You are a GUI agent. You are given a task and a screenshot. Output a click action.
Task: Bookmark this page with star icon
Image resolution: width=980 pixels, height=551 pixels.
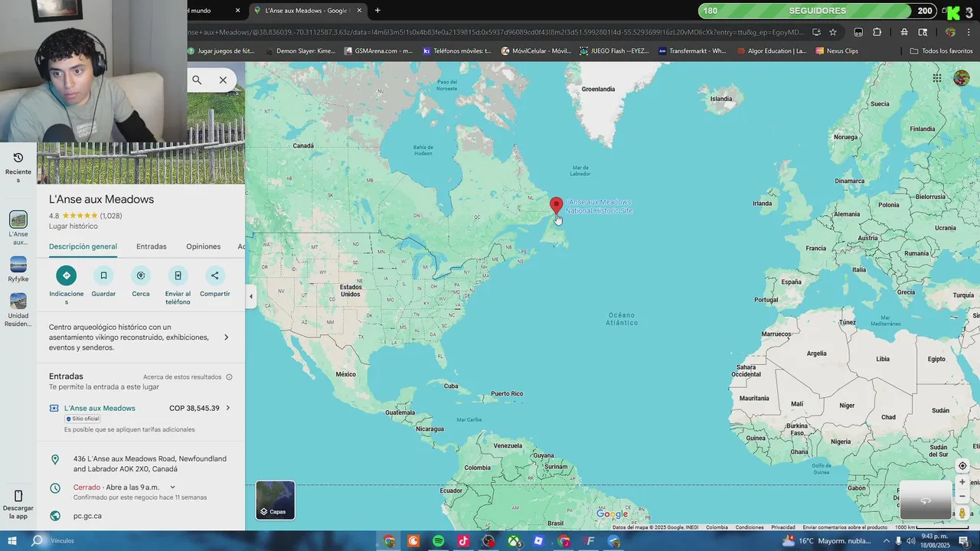tap(833, 32)
